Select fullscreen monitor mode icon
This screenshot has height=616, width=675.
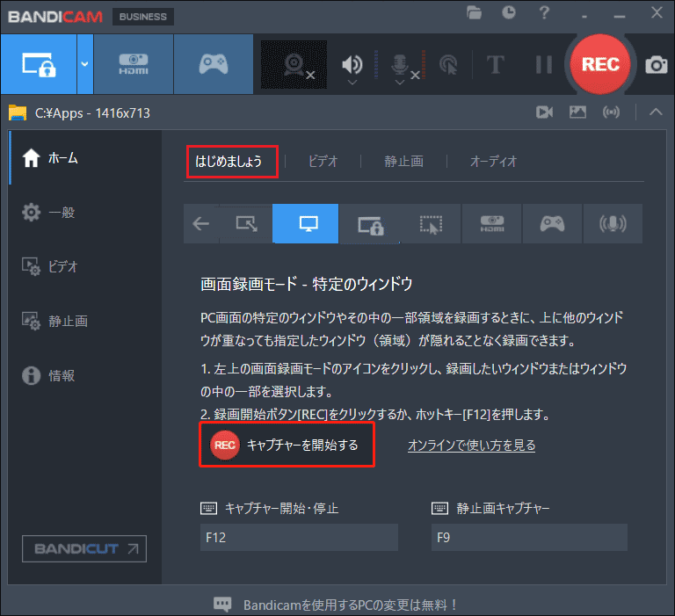coord(305,223)
